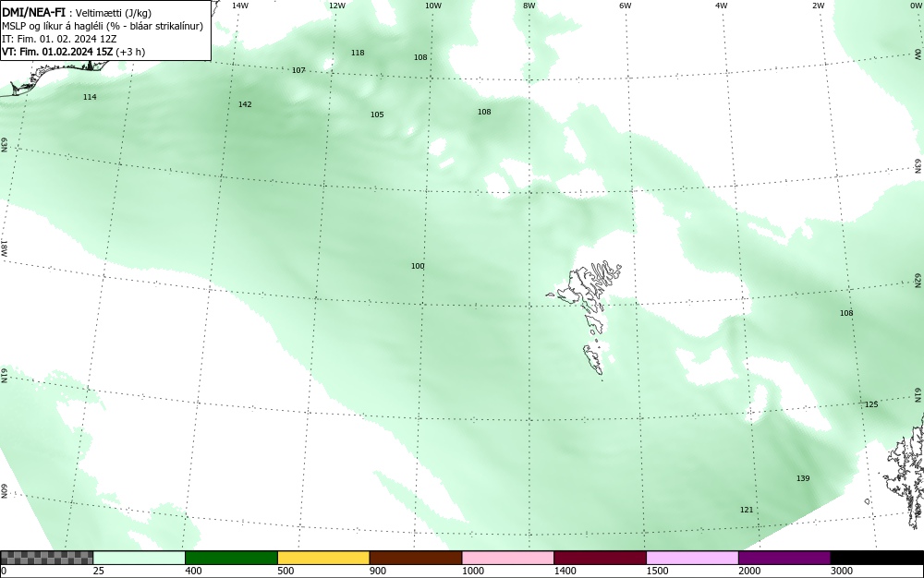Click the DMI/NEA-FI title text

click(x=33, y=12)
